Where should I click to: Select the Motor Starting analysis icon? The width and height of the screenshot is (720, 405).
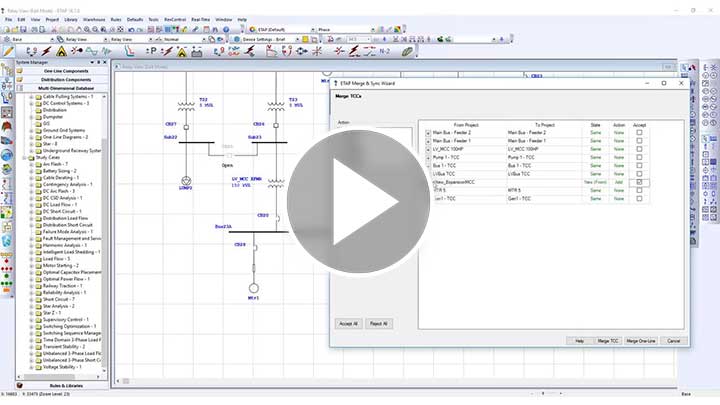[77, 51]
